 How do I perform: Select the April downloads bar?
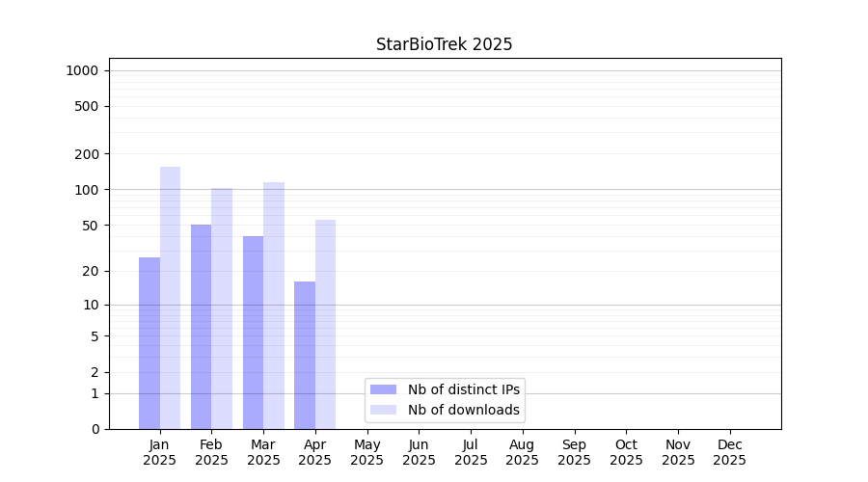point(325,324)
